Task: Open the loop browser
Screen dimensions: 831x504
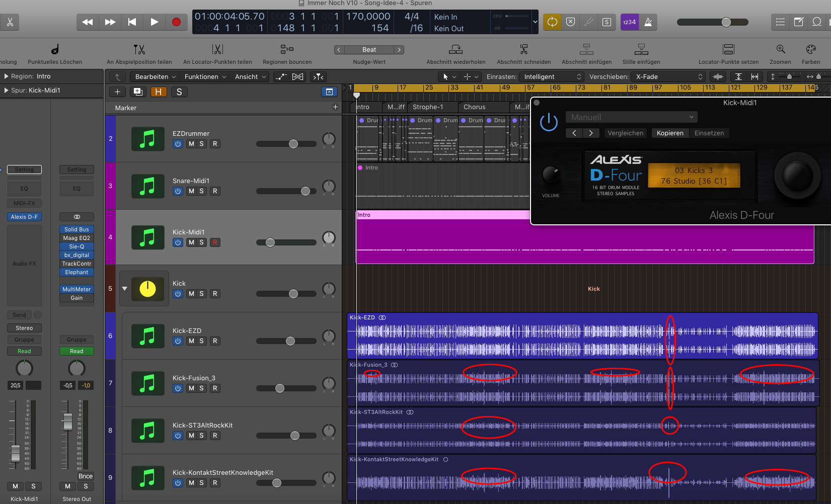Action: pos(817,22)
